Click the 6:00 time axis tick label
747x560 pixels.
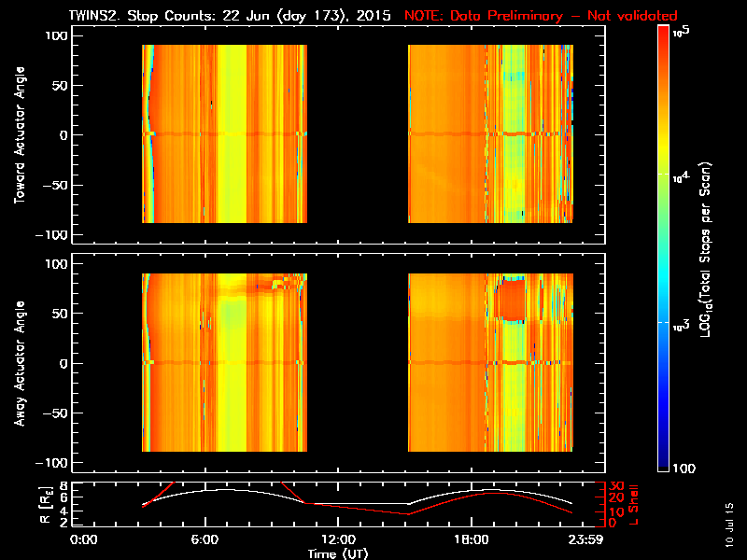(x=204, y=539)
